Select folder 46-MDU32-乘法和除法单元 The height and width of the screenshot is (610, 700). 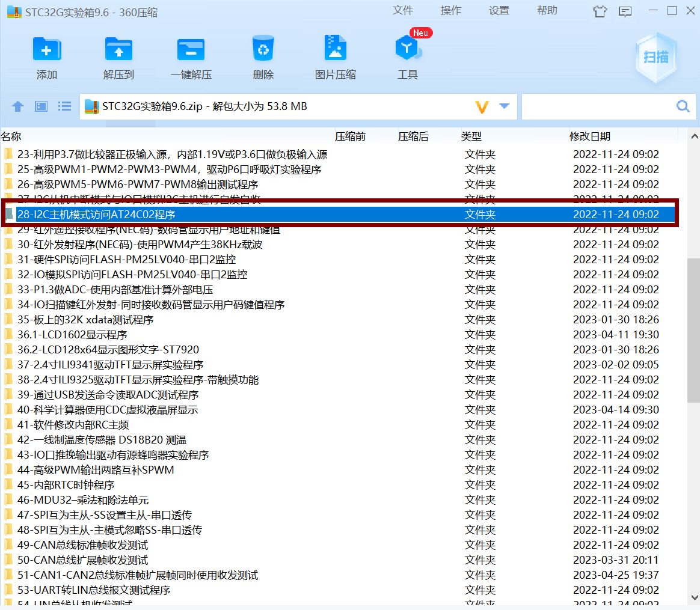click(83, 500)
